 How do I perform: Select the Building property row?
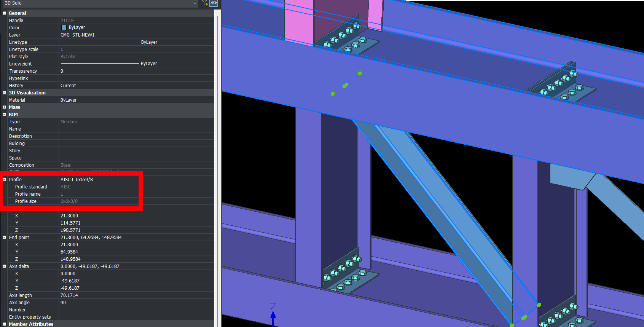tap(111, 144)
